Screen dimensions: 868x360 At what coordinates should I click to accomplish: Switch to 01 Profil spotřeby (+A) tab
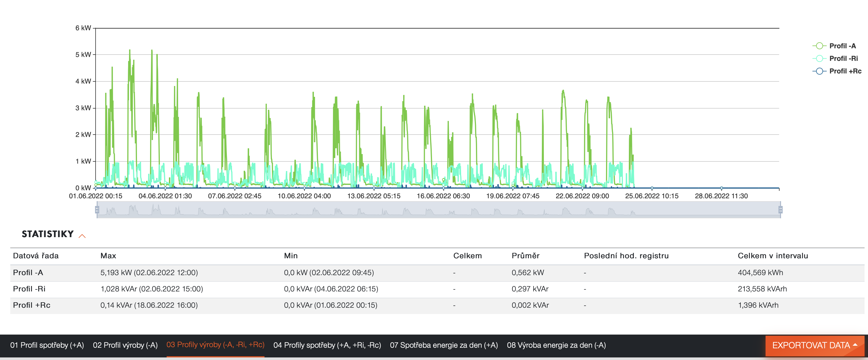(47, 345)
